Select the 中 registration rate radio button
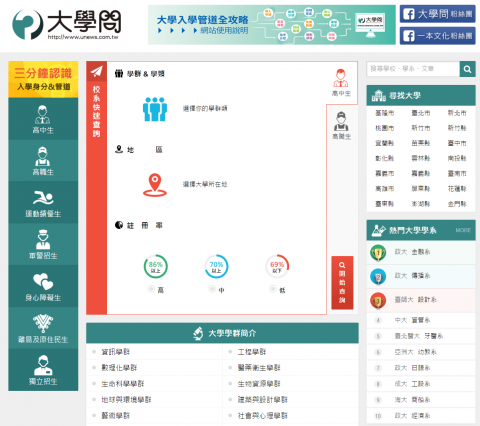480x426 pixels. tap(212, 289)
